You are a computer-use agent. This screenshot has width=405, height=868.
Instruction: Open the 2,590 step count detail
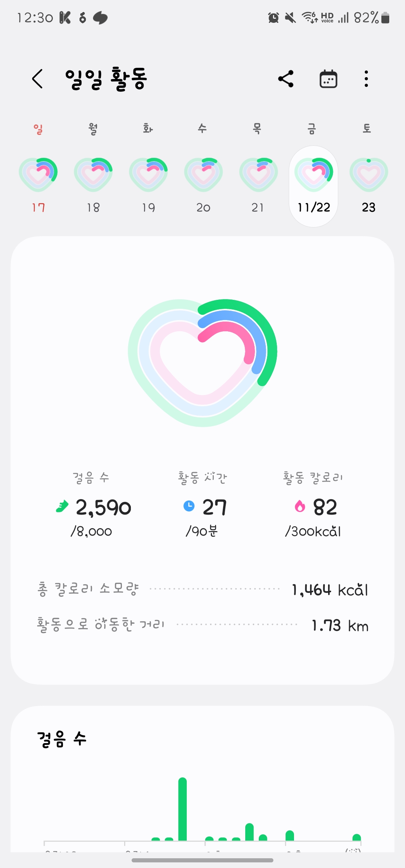point(103,508)
